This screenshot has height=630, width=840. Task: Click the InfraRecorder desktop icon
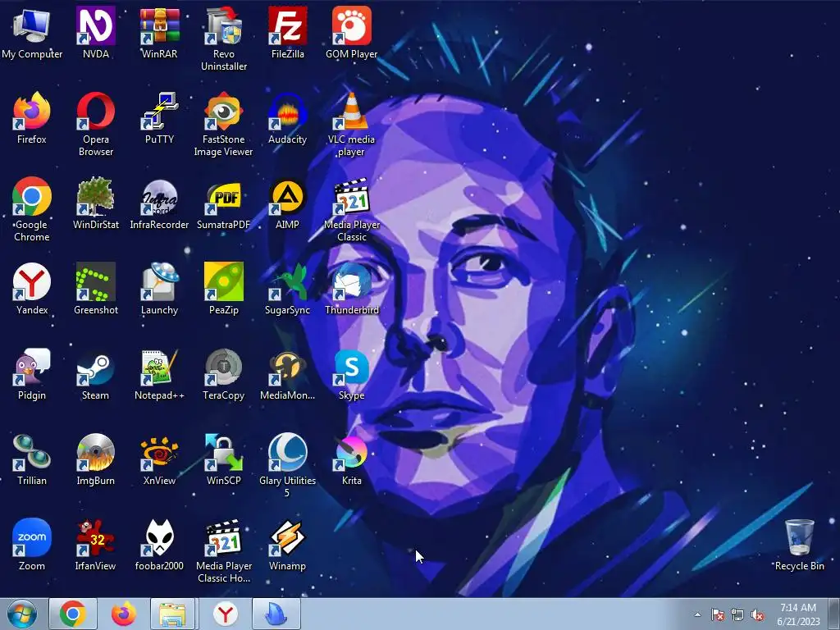[160, 203]
